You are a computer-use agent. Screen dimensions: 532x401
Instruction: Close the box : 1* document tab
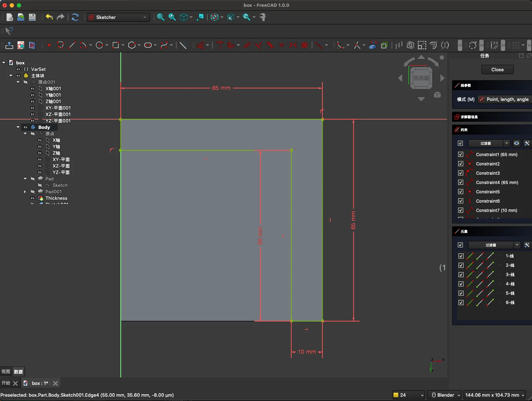[56, 383]
